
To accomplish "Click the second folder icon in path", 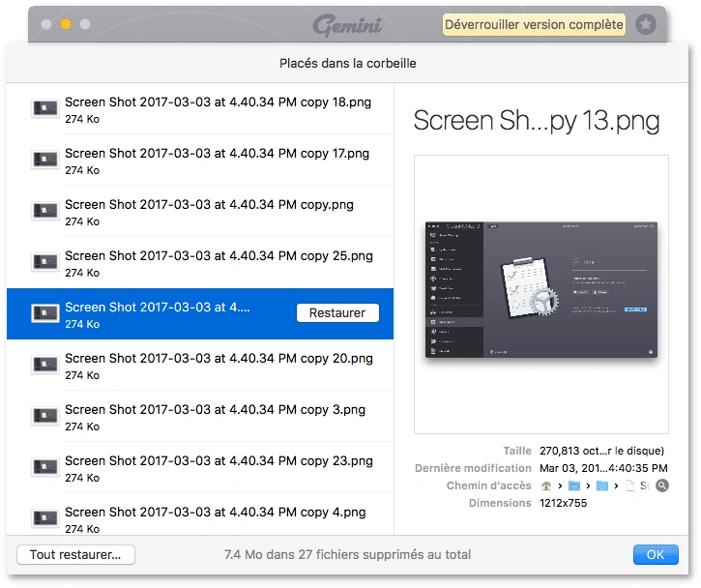I will (x=602, y=485).
